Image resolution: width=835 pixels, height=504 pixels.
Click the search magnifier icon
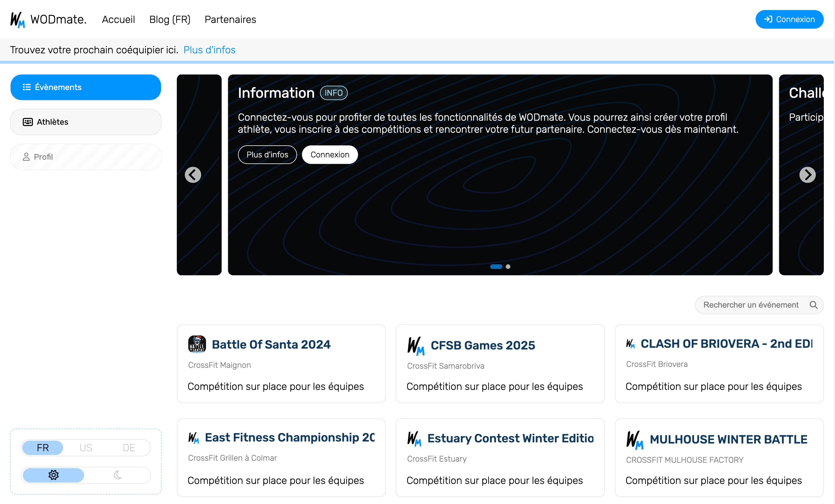[813, 305]
